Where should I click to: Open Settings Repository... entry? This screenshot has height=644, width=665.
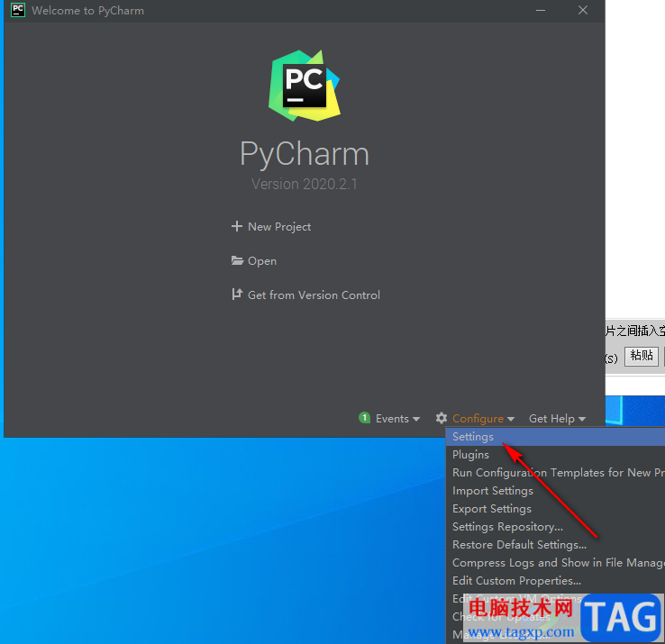(x=555, y=527)
